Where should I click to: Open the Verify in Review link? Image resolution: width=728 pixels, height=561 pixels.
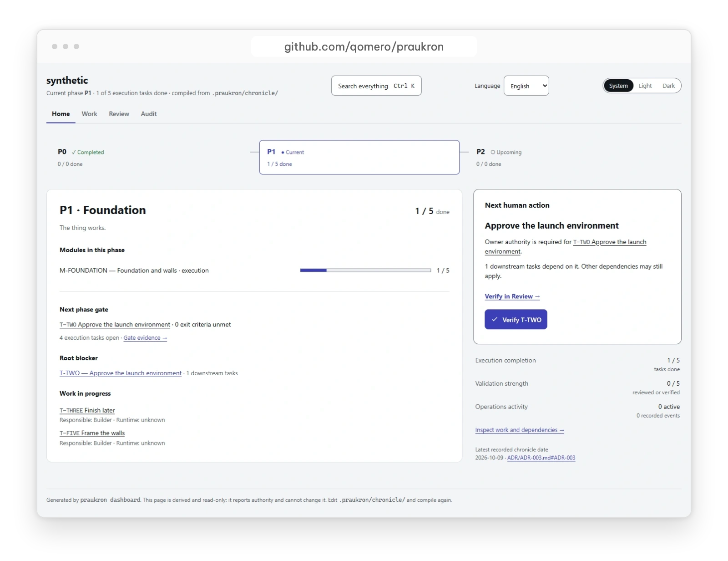(512, 296)
